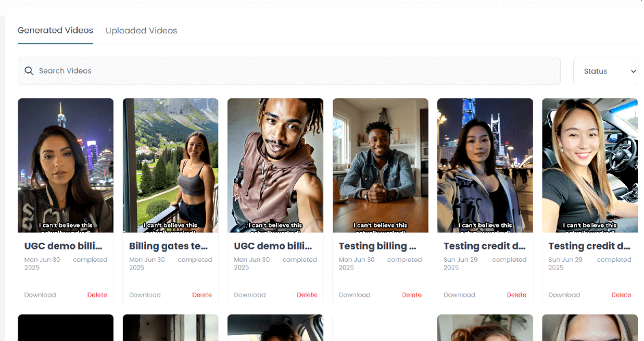Click the "completed" status on the Testing billing card
644x341 pixels.
[x=404, y=260]
